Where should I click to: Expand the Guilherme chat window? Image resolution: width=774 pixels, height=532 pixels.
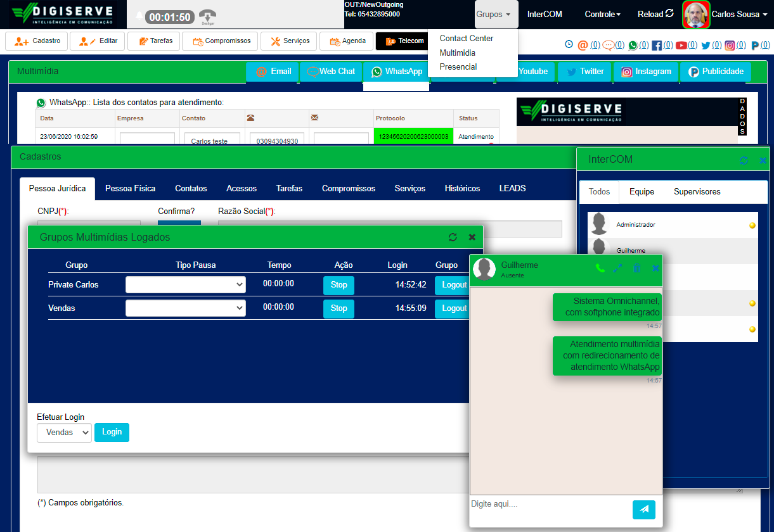[618, 269]
